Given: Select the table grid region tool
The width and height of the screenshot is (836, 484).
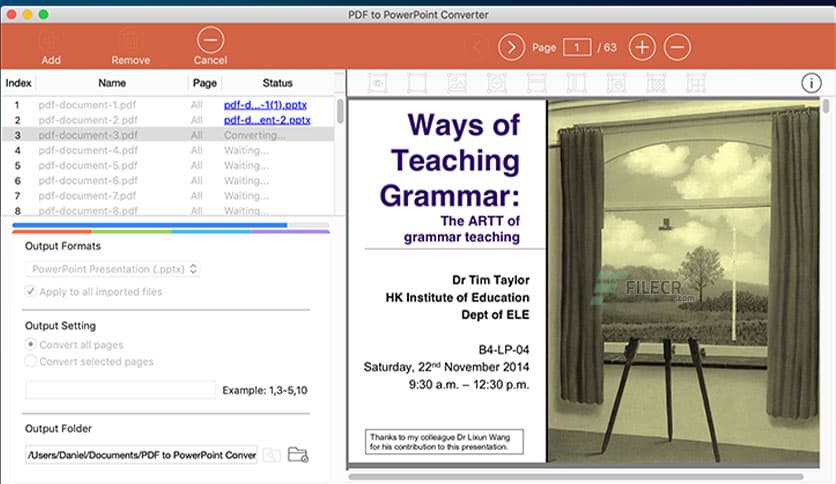Looking at the screenshot, I should tap(696, 83).
